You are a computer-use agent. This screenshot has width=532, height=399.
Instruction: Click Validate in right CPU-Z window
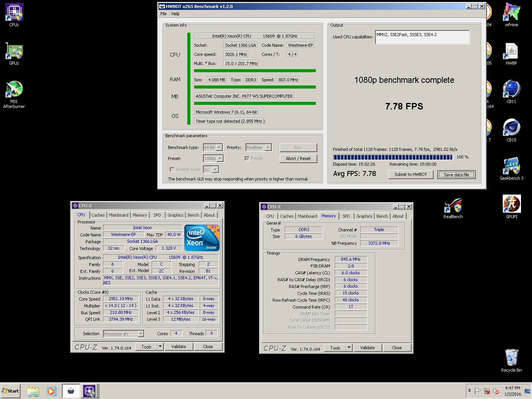(367, 348)
